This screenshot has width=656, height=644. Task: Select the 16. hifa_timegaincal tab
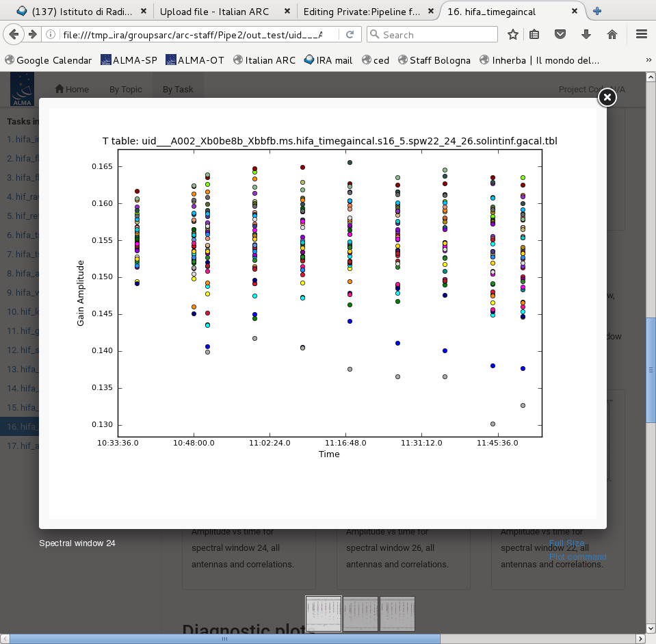(491, 12)
